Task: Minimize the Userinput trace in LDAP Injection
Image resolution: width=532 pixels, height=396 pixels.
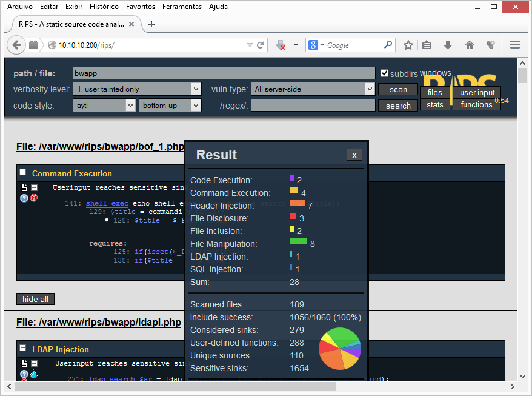Action: [35, 363]
